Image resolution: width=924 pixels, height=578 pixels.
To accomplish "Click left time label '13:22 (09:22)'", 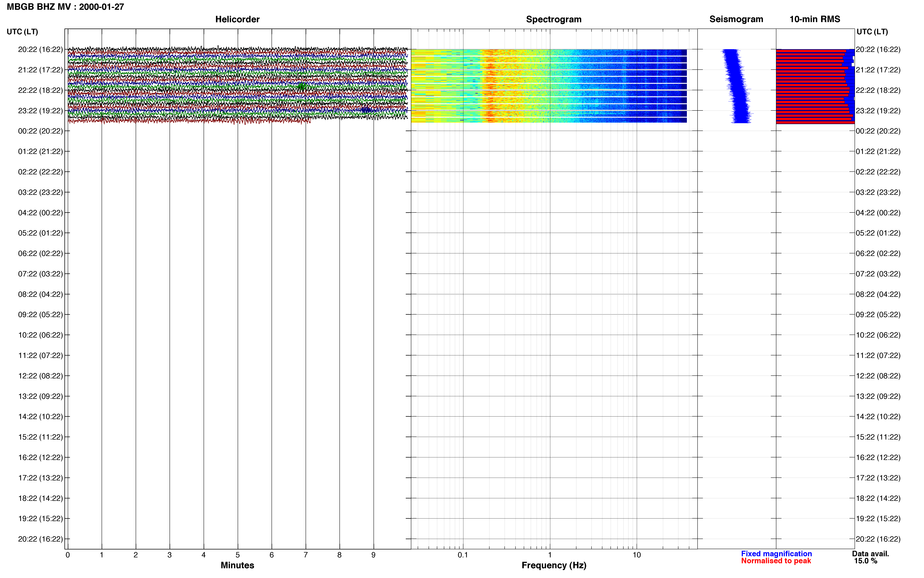I will tap(41, 396).
